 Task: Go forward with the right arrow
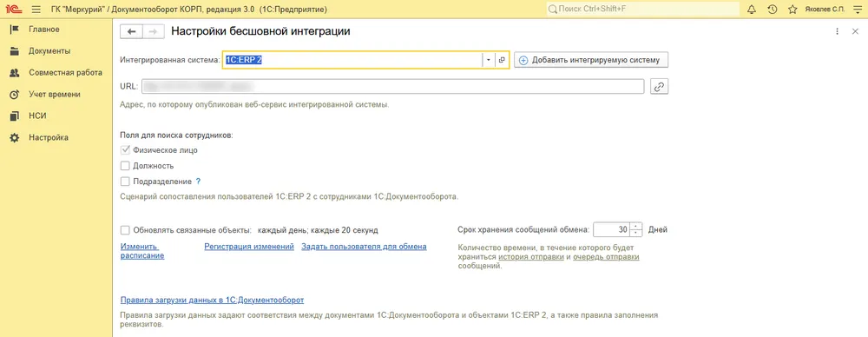(154, 31)
